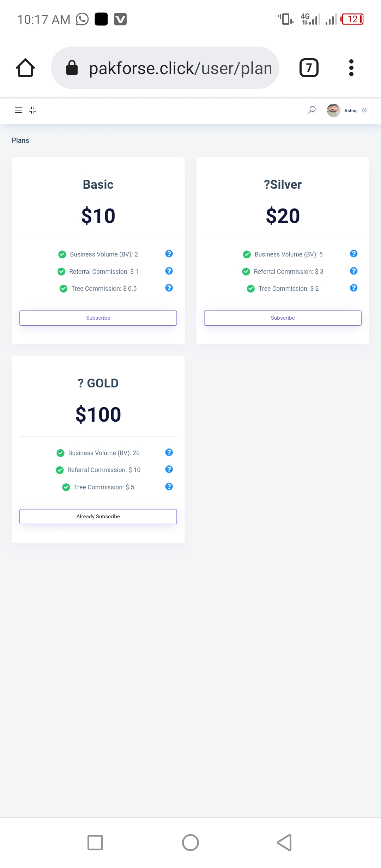Open the browser three-dot menu
The image size is (381, 868).
(351, 68)
